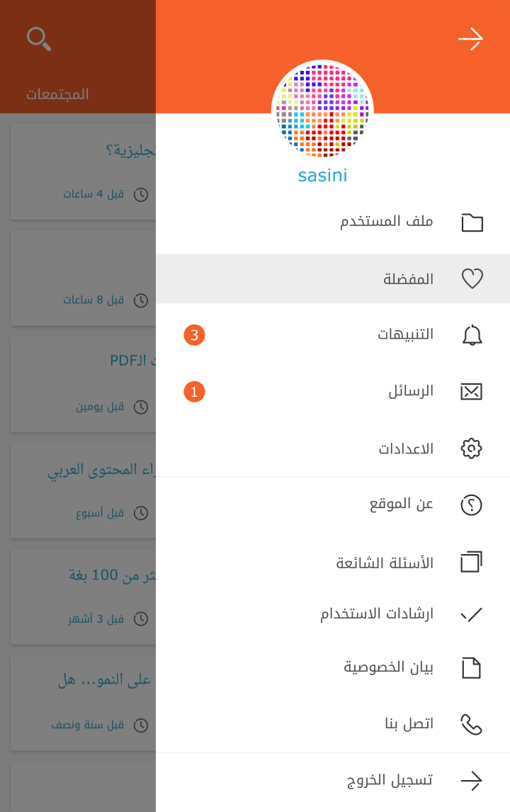510x812 pixels.
Task: Click the folder icon for user profile
Action: (472, 222)
